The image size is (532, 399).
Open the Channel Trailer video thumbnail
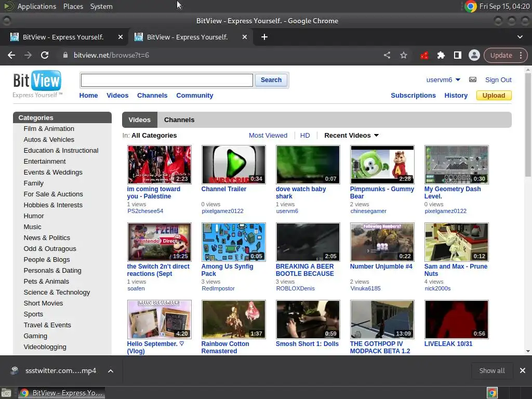[233, 165]
